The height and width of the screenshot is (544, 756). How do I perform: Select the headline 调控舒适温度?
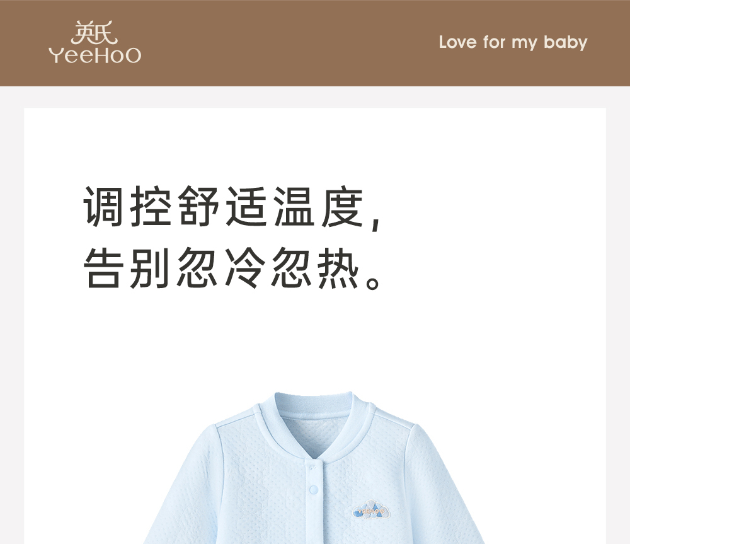224,207
